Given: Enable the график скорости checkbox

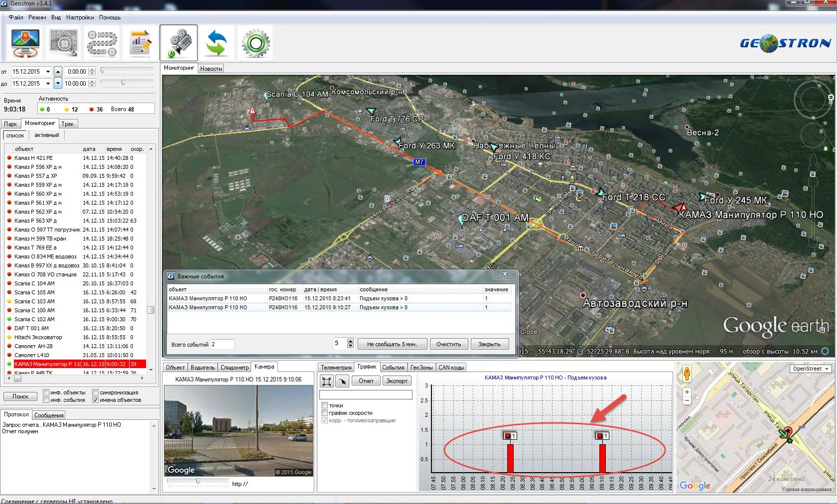Looking at the screenshot, I should click(325, 413).
